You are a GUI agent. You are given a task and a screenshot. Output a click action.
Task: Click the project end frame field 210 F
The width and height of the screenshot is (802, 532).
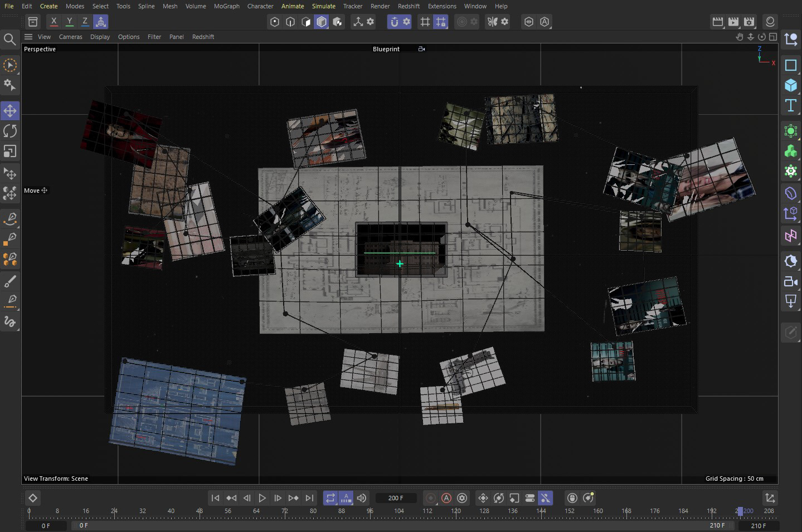[x=759, y=525]
